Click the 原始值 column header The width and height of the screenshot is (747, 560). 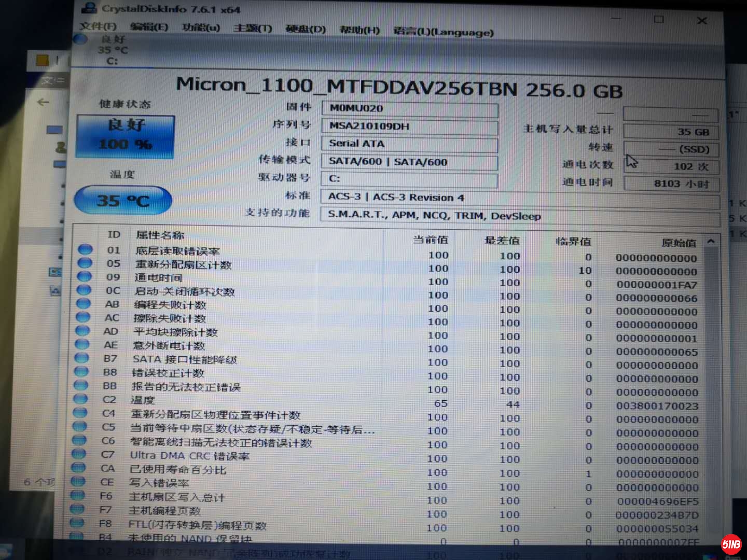(x=678, y=243)
